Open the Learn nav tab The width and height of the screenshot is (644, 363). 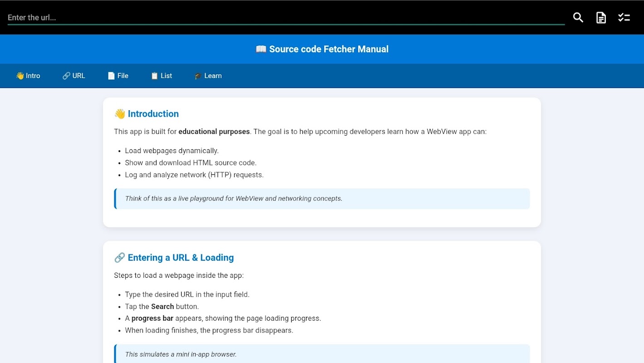208,76
